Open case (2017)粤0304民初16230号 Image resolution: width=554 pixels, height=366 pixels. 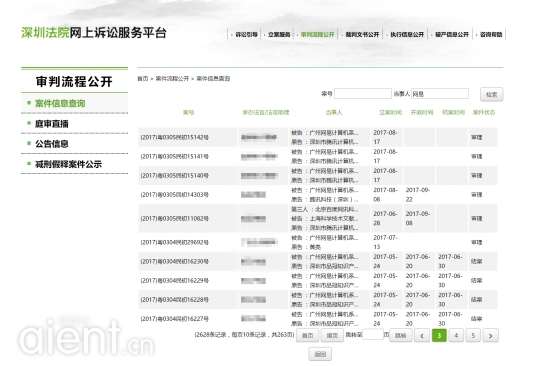(175, 261)
